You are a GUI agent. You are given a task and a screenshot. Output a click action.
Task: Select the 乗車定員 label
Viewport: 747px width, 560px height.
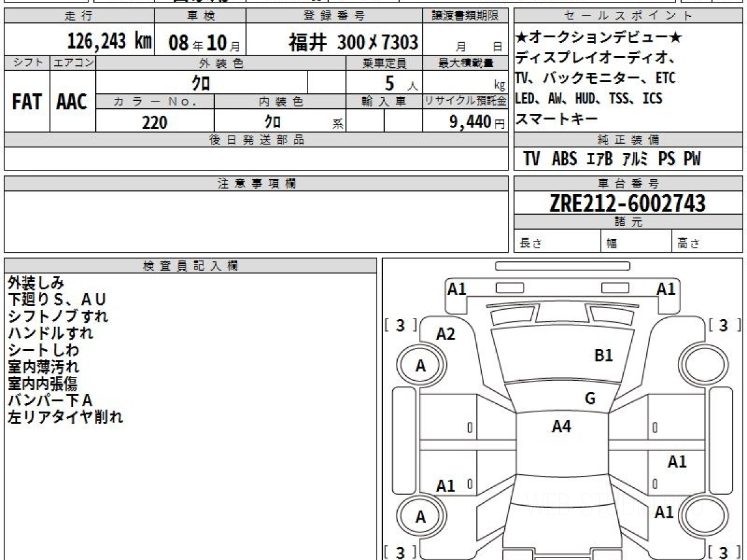click(x=384, y=63)
